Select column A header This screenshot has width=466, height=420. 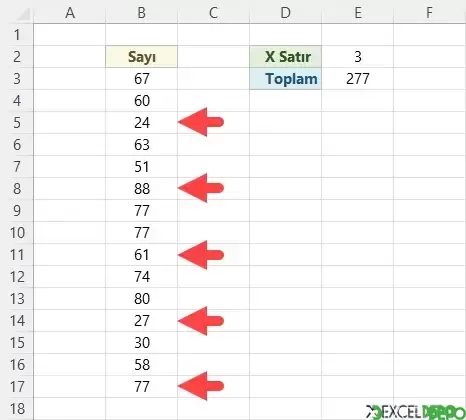click(70, 13)
